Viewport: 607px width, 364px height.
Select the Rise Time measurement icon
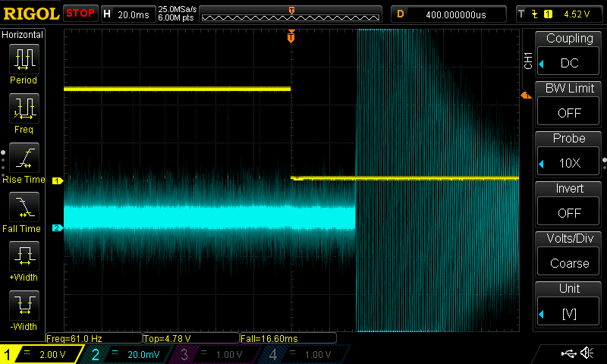pyautogui.click(x=24, y=161)
